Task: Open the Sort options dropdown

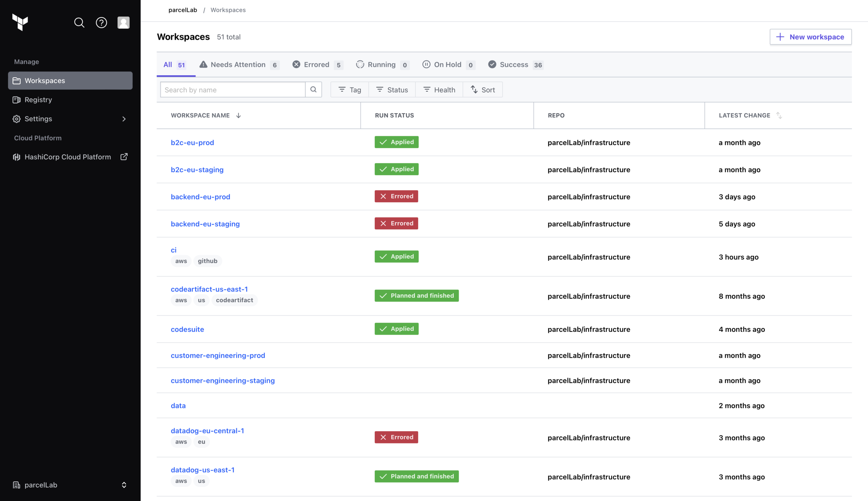Action: click(482, 89)
